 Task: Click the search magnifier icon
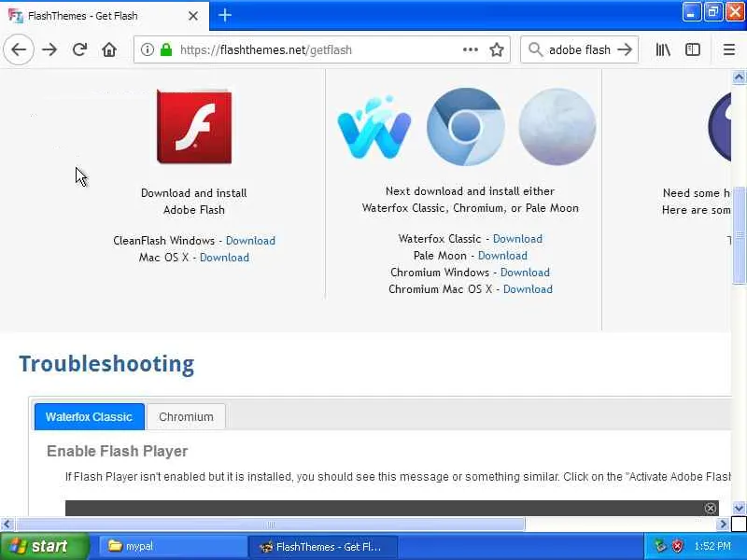click(x=535, y=49)
